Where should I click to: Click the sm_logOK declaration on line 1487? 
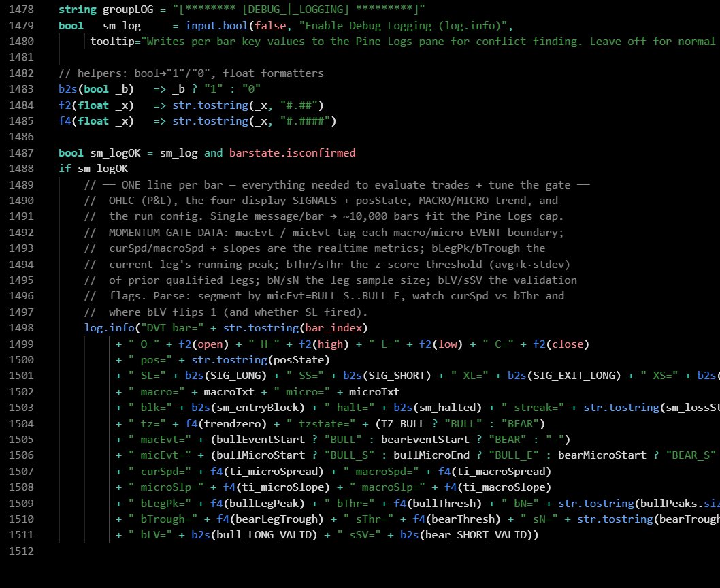click(115, 153)
